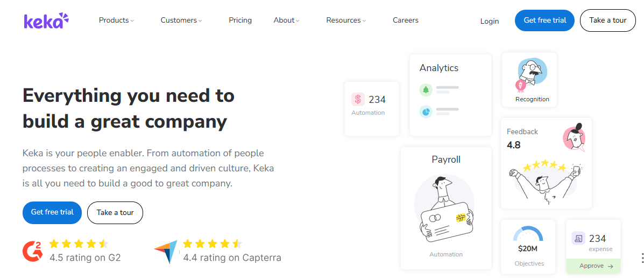This screenshot has height=278, width=644.
Task: Click the Recognition label
Action: [x=532, y=99]
